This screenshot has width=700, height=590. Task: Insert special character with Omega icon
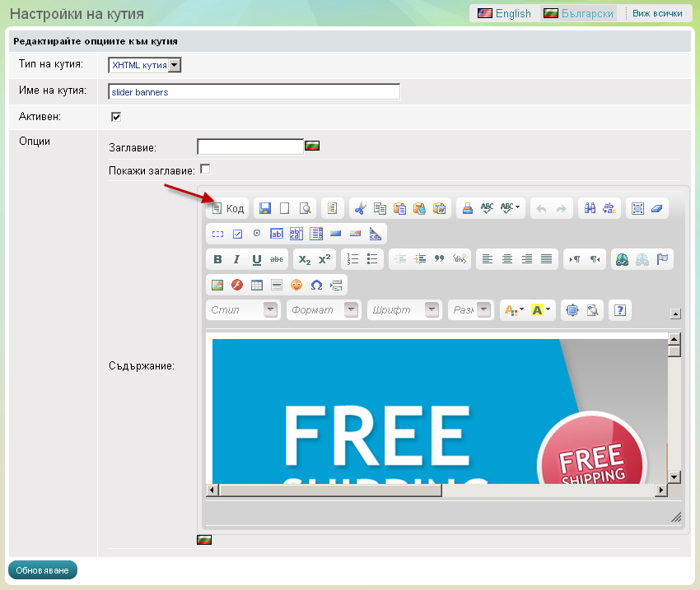316,285
